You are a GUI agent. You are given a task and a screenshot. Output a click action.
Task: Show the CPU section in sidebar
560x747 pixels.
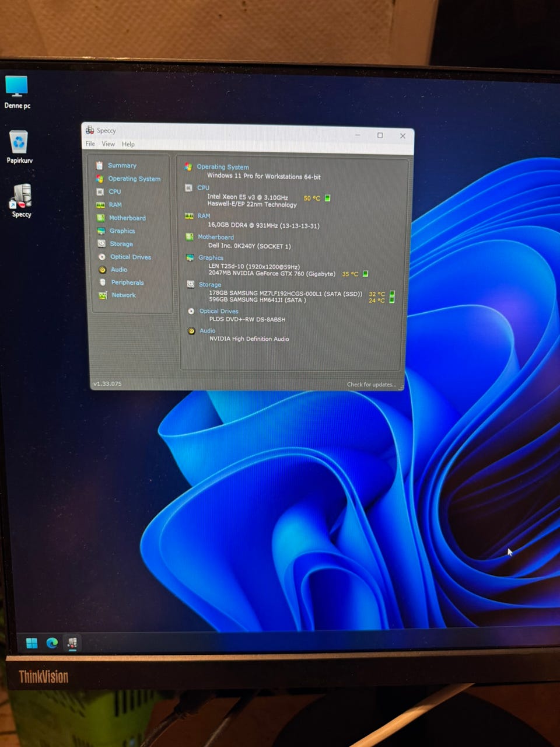point(115,191)
